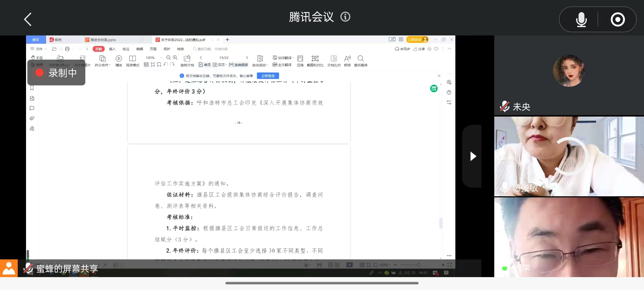Tap the record circle icon
Viewport: 644px width, 290px height.
[618, 20]
